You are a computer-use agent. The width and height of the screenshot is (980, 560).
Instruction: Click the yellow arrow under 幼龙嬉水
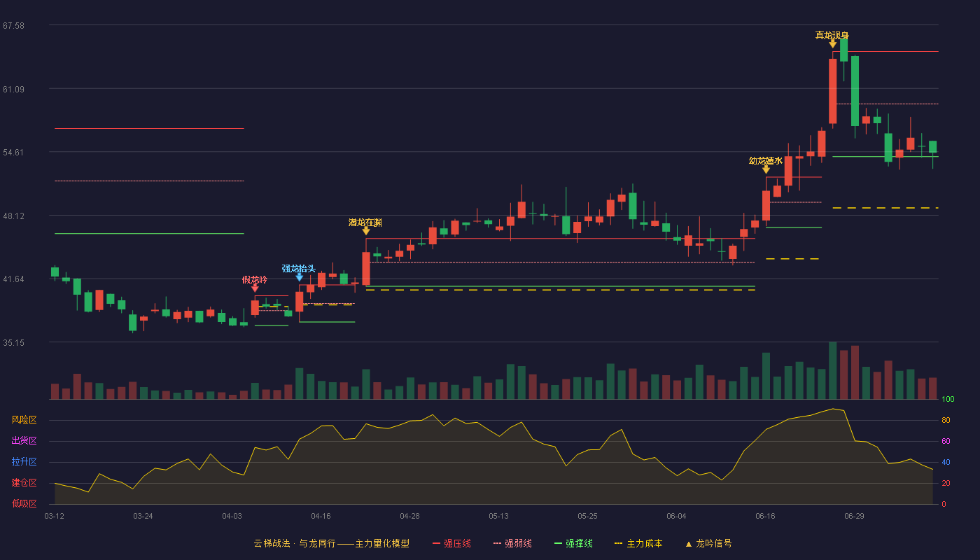[766, 169]
